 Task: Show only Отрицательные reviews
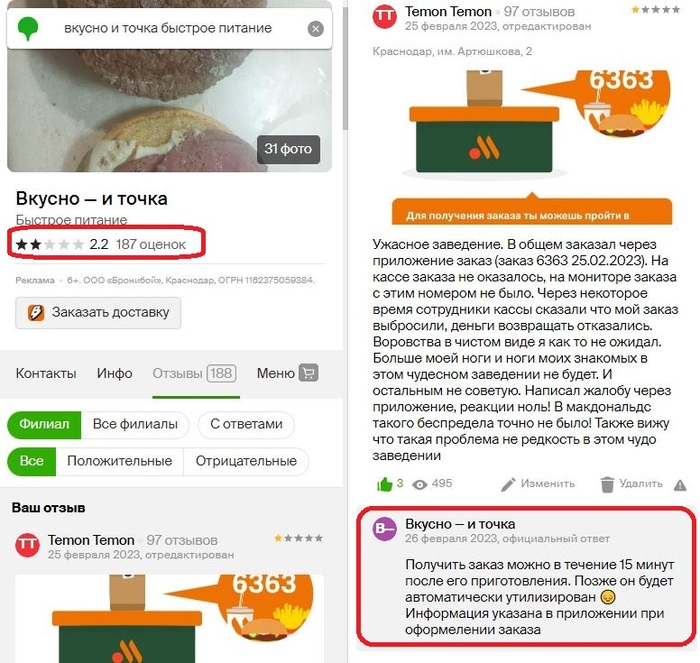246,461
